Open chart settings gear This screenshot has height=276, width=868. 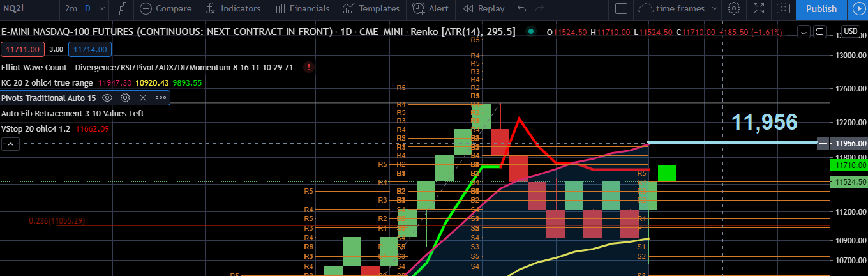[x=734, y=9]
